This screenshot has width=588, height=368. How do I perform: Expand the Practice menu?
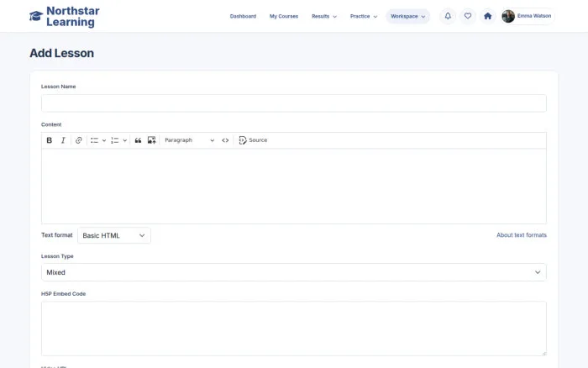pyautogui.click(x=364, y=16)
